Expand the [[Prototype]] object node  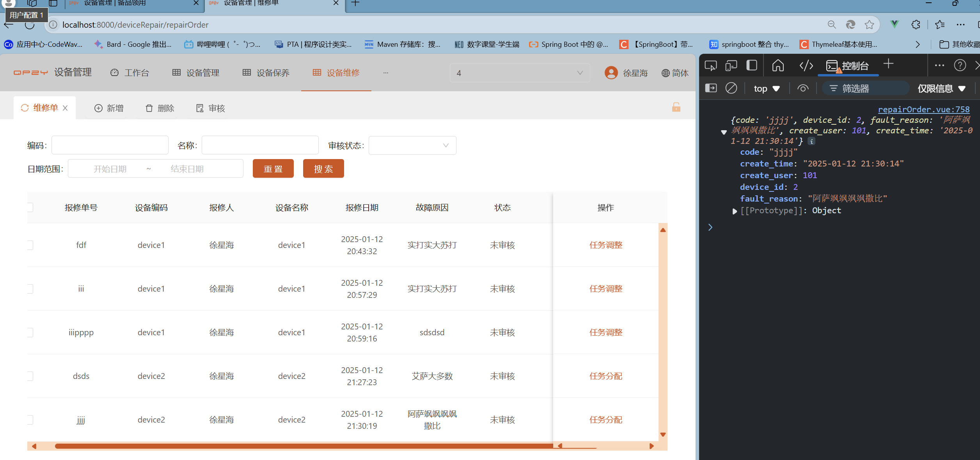coord(735,211)
